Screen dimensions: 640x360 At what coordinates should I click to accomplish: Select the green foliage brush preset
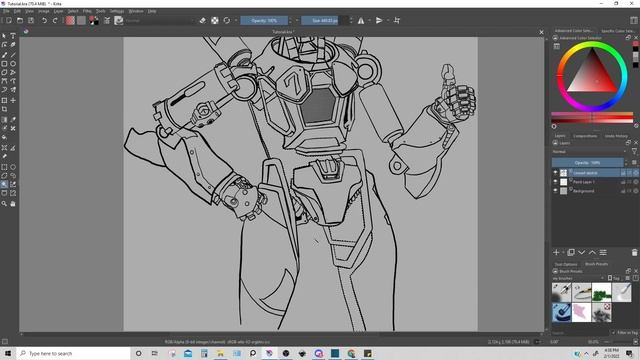point(602,292)
